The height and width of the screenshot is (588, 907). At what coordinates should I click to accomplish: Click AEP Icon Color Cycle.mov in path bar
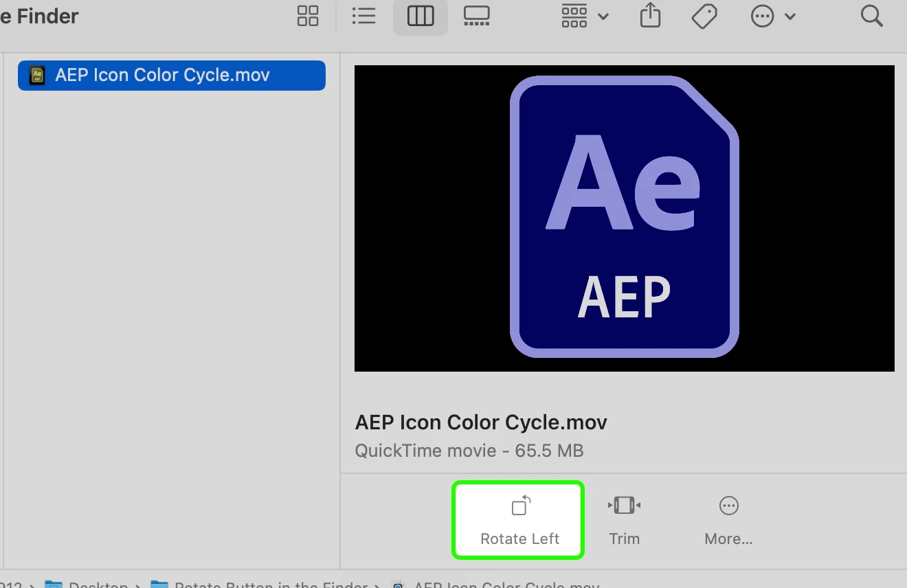click(496, 585)
